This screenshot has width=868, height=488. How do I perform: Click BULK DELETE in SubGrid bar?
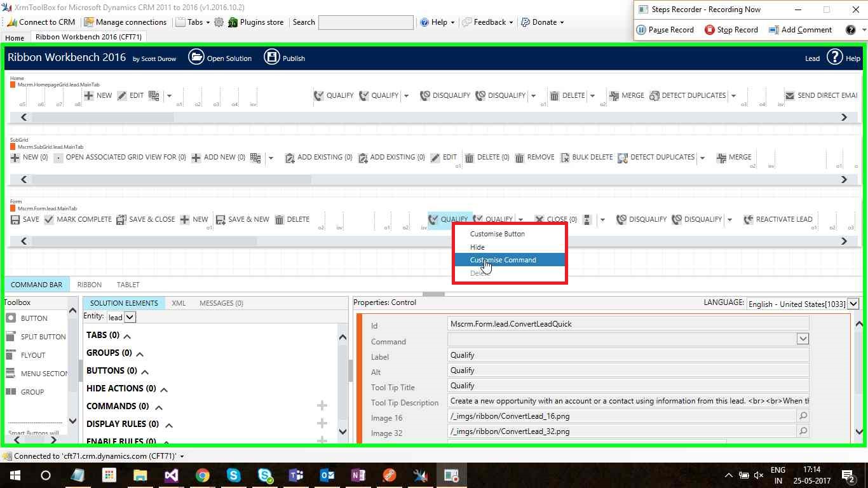click(x=586, y=158)
